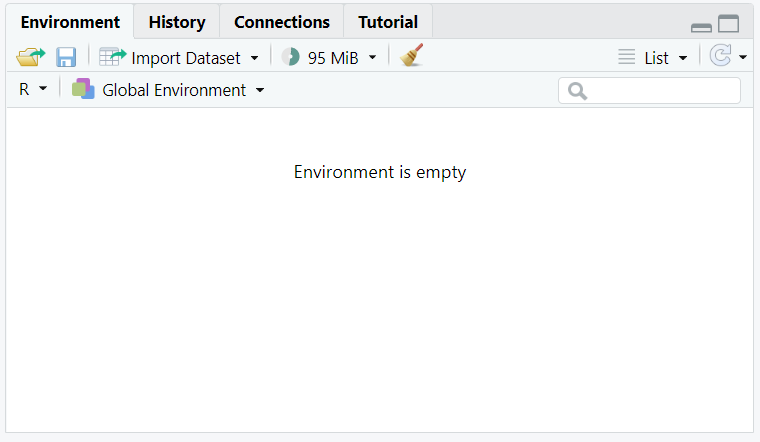Viewport: 760px width, 442px height.
Task: Click the refresh environment icon
Action: (x=720, y=55)
